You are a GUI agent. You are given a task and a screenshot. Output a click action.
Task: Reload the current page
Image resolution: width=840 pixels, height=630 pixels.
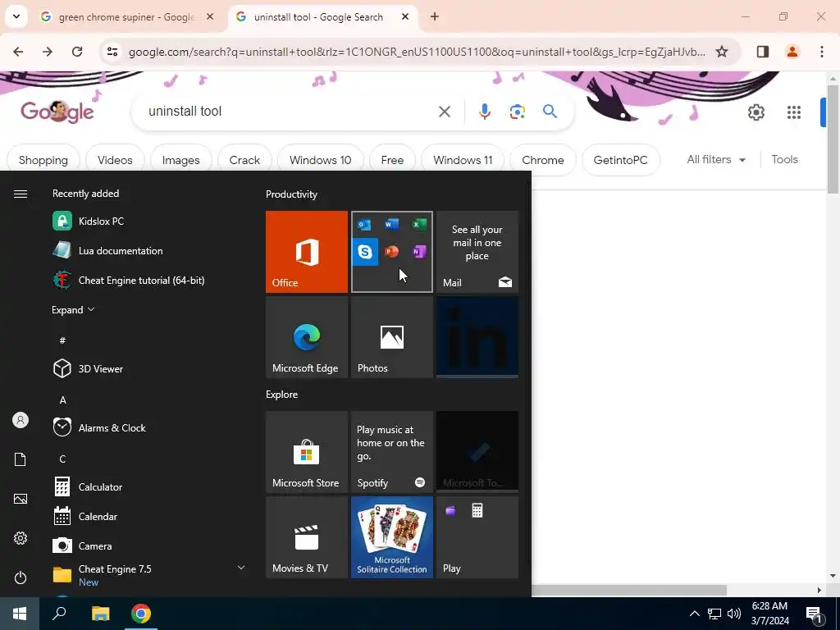[77, 52]
